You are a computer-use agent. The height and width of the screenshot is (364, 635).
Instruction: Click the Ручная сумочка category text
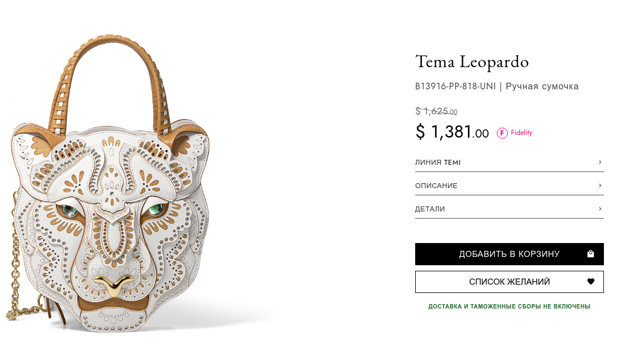coord(542,87)
